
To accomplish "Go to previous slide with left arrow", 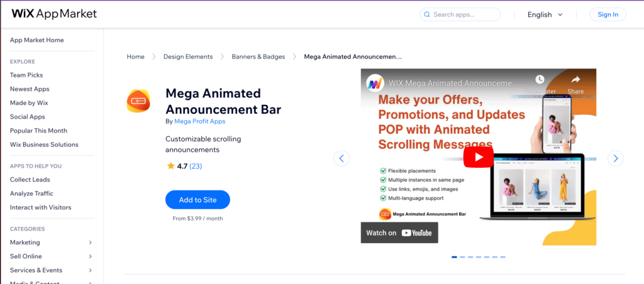I will click(341, 158).
